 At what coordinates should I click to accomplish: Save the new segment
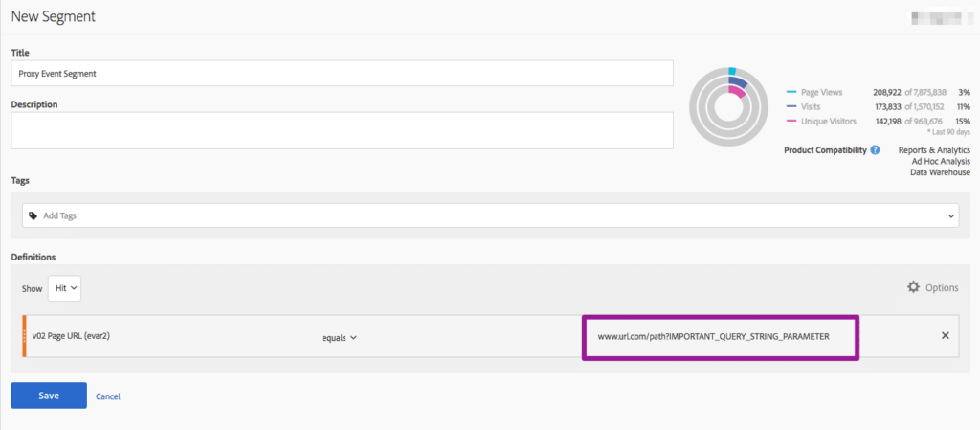pos(49,396)
